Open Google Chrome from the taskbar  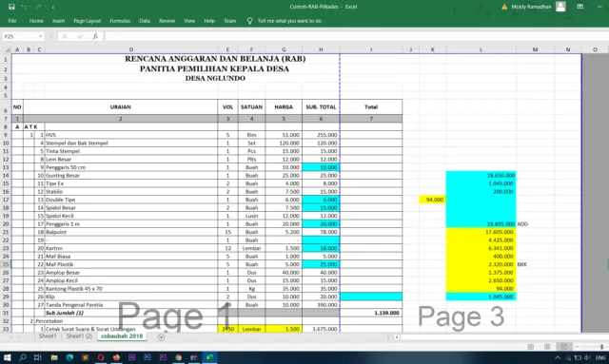point(178,357)
